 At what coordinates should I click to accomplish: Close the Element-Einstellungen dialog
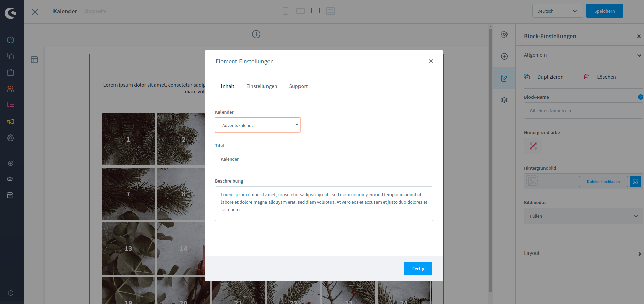coord(431,61)
